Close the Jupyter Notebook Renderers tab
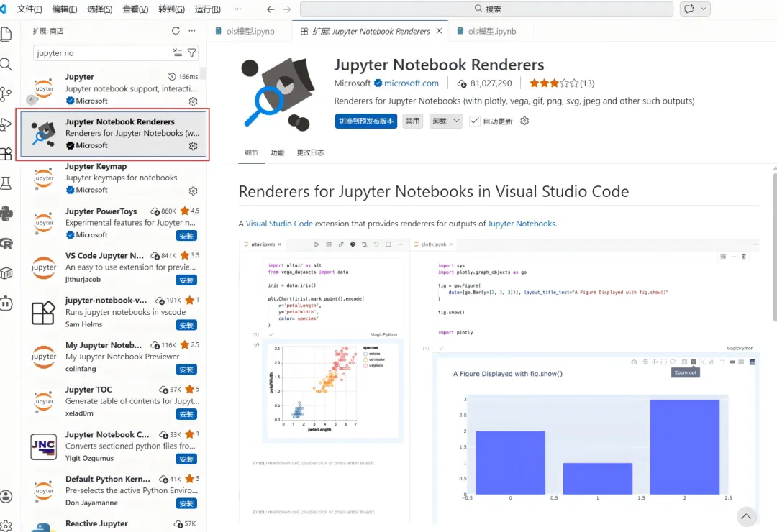The width and height of the screenshot is (777, 532). point(439,31)
